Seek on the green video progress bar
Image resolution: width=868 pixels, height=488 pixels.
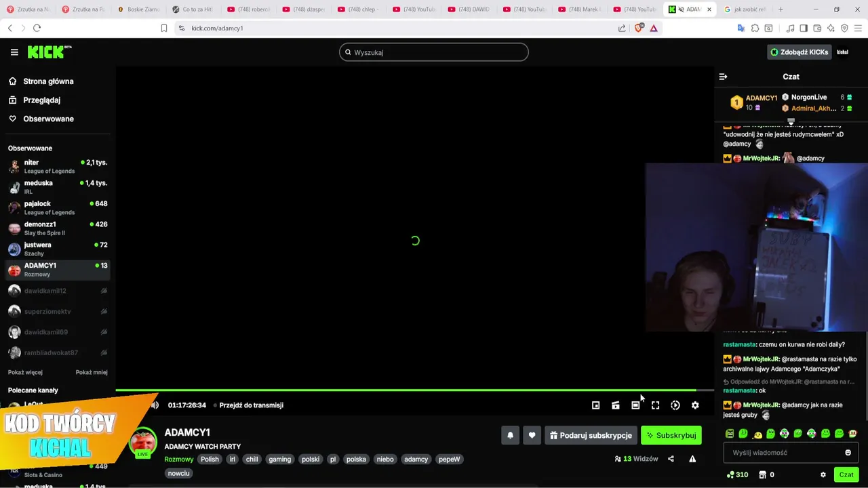pos(414,390)
